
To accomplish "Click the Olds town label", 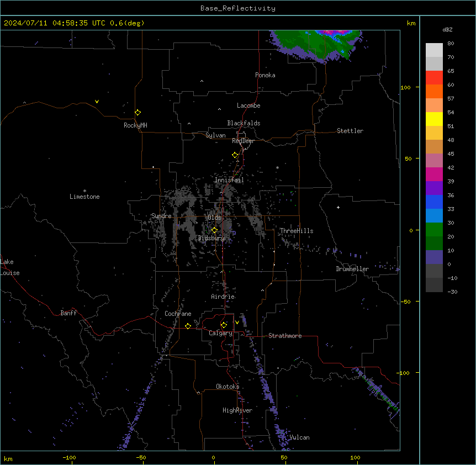I will point(214,218).
